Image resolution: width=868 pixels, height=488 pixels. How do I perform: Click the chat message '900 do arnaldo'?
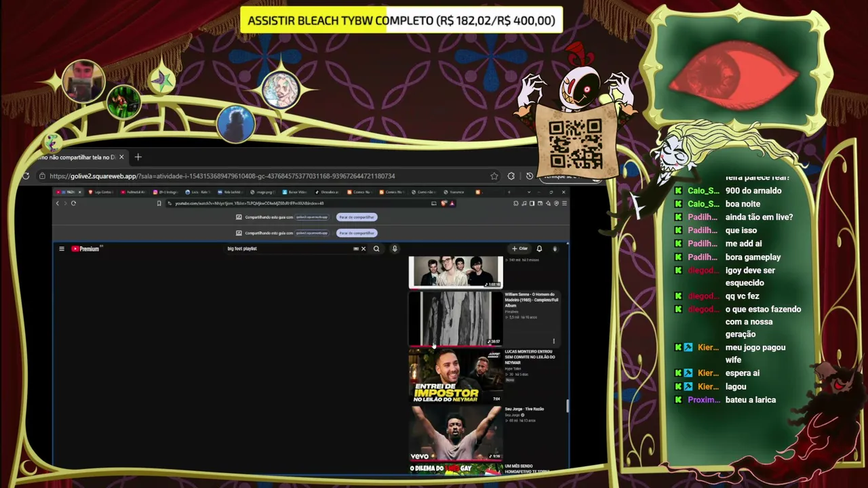753,191
